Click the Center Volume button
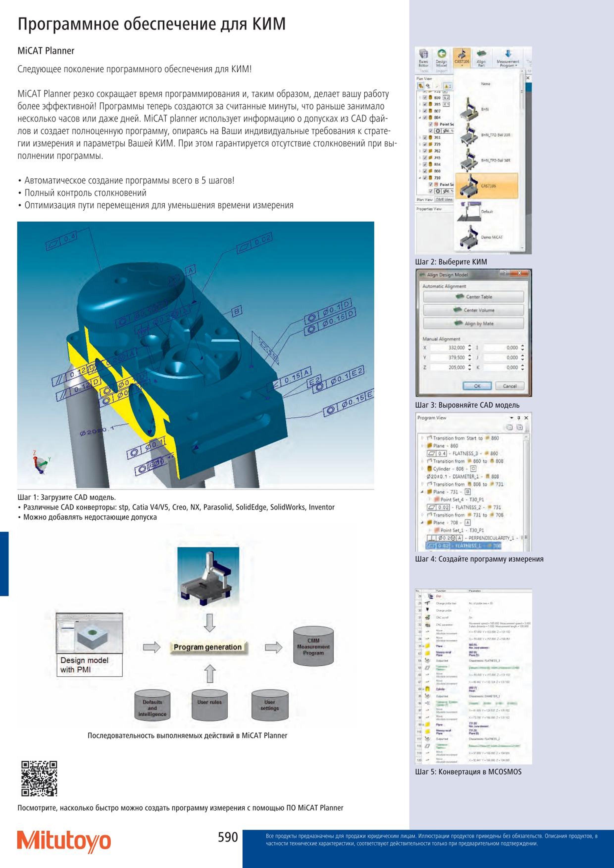 tap(473, 310)
